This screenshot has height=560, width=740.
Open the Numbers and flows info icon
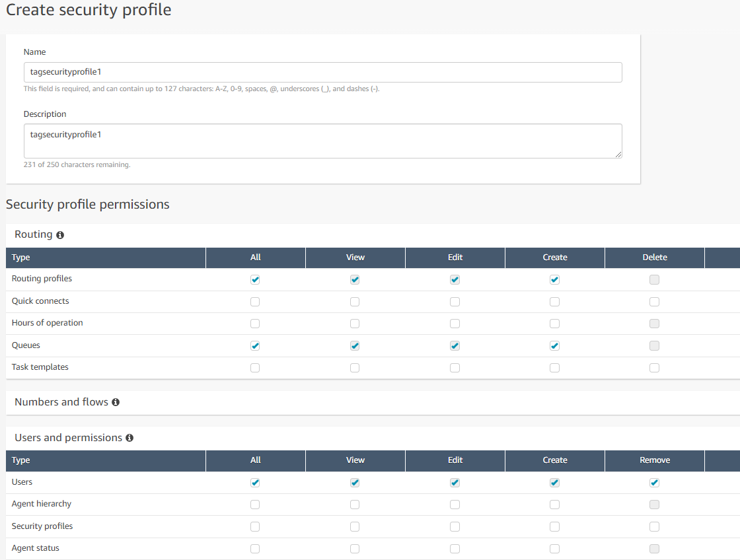click(x=116, y=402)
